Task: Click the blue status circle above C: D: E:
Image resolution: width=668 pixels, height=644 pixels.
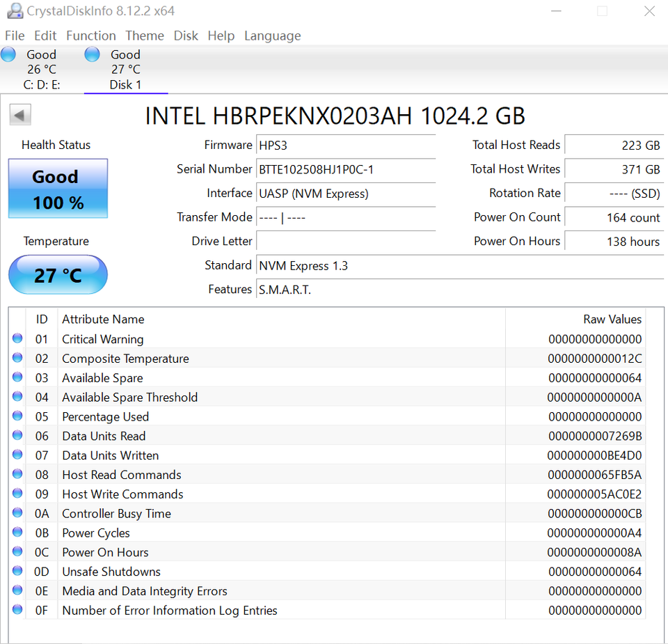Action: pyautogui.click(x=8, y=54)
